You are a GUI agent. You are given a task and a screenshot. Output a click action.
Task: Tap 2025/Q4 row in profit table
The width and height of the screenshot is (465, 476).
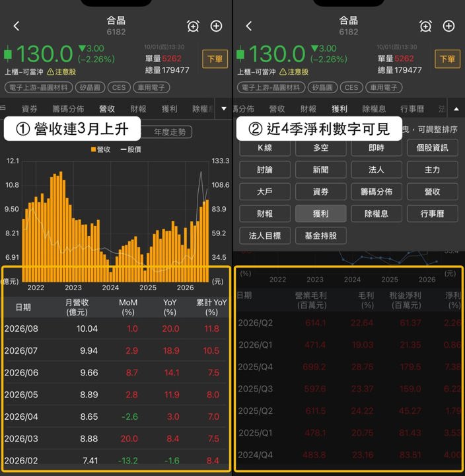pos(349,367)
